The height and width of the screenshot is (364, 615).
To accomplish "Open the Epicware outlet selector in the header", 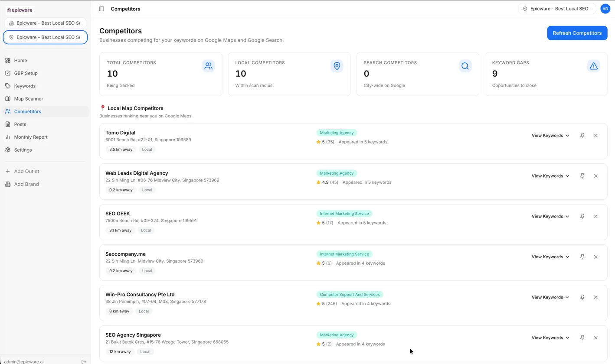I will pos(556,9).
